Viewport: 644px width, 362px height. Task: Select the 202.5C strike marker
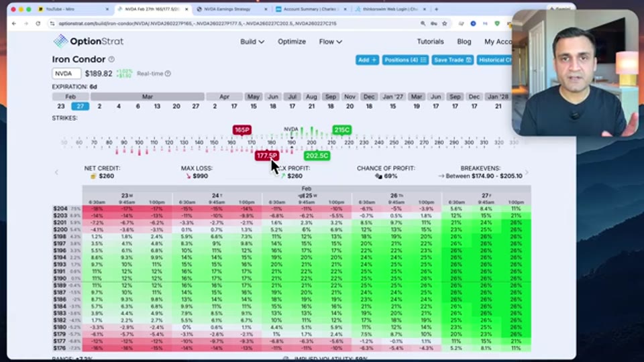pyautogui.click(x=317, y=156)
